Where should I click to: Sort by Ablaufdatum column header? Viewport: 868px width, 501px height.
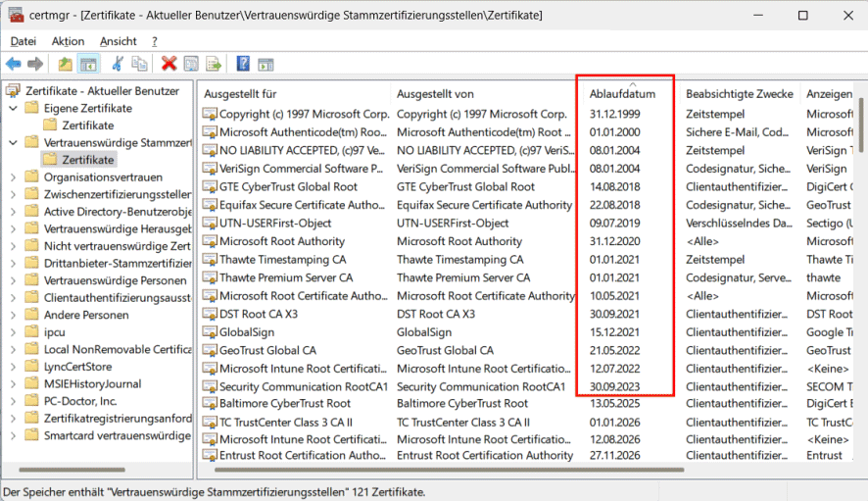(622, 94)
